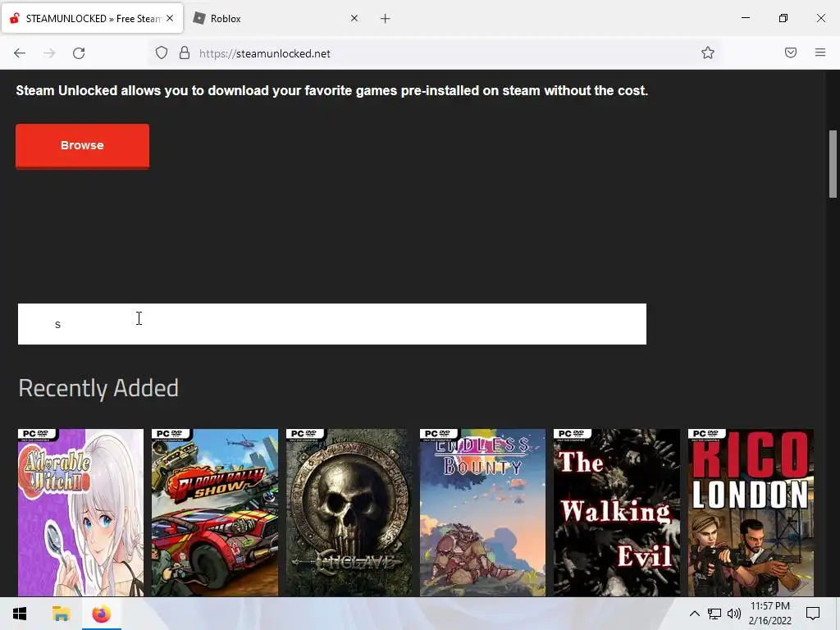840x630 pixels.
Task: Open File Explorer from the taskbar
Action: pyautogui.click(x=61, y=614)
